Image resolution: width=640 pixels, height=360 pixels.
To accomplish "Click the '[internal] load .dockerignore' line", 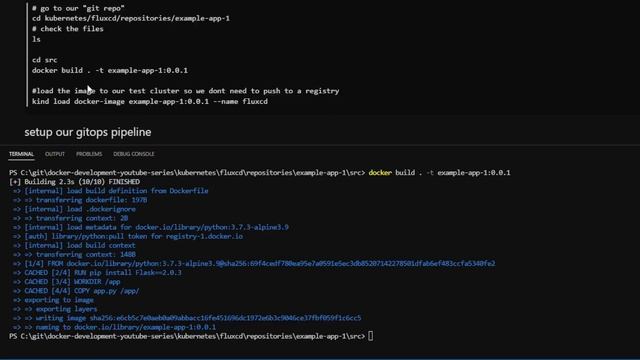I will [74, 209].
